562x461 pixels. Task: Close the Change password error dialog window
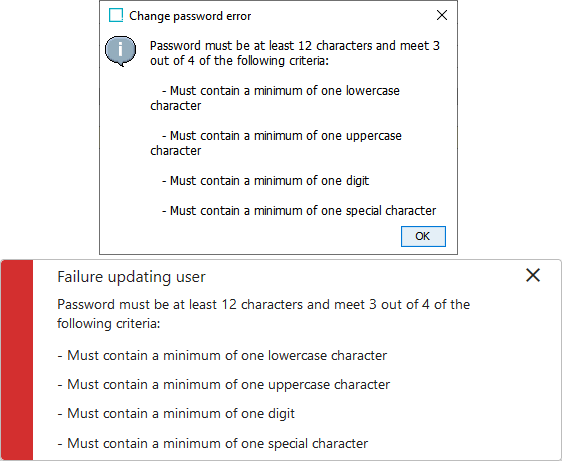point(442,15)
